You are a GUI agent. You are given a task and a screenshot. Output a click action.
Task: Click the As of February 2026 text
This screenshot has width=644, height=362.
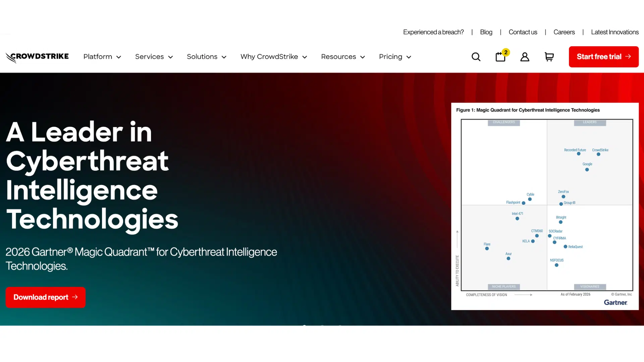click(x=576, y=294)
